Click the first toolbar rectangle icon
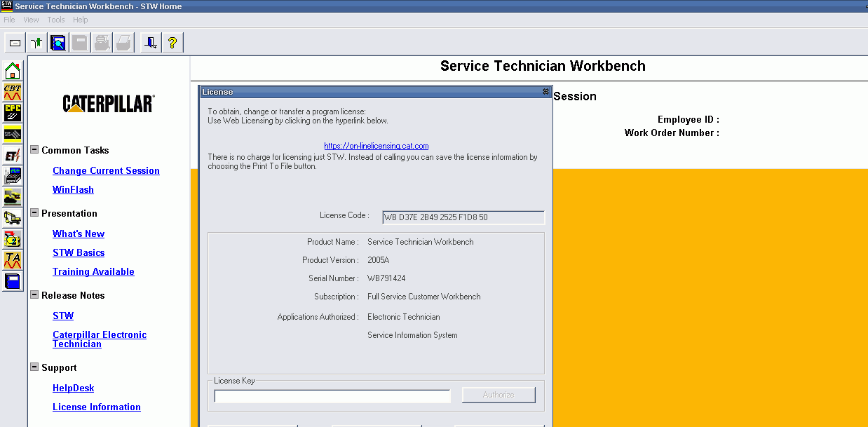 click(15, 43)
